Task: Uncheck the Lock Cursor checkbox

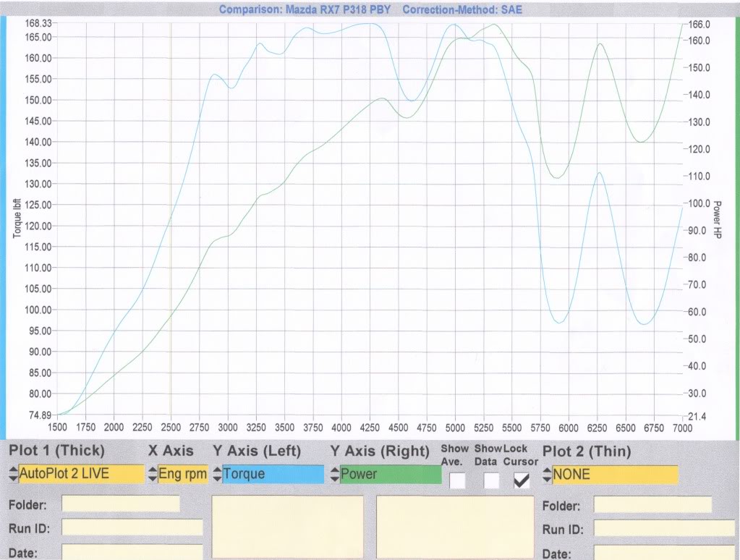Action: click(x=521, y=480)
